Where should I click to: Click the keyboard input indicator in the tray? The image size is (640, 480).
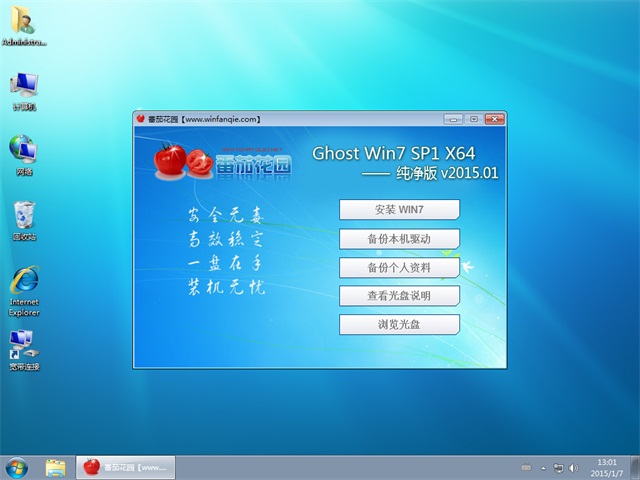pyautogui.click(x=526, y=467)
